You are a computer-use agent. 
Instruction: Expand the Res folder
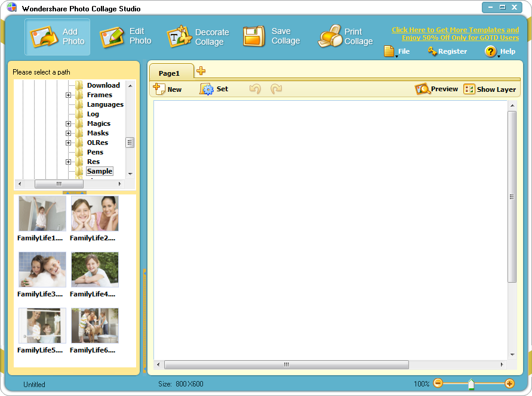click(x=68, y=162)
